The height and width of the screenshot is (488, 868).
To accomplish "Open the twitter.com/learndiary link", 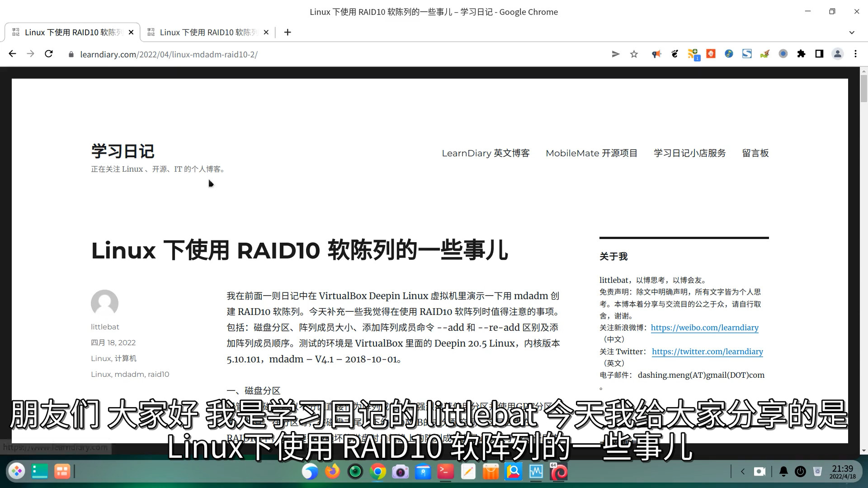I will pos(707,352).
